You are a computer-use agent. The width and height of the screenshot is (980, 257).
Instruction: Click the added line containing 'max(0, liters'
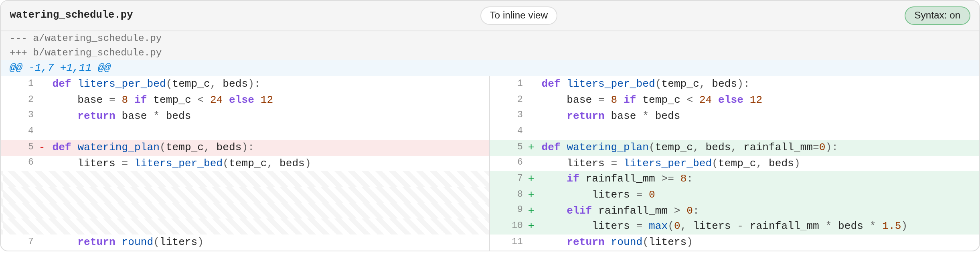coord(735,226)
